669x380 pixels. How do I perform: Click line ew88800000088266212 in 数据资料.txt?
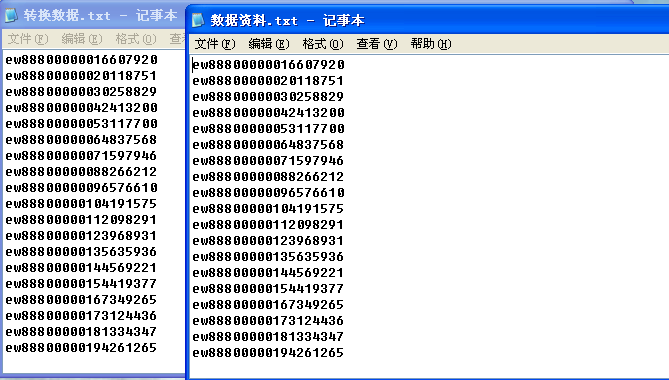pos(268,177)
